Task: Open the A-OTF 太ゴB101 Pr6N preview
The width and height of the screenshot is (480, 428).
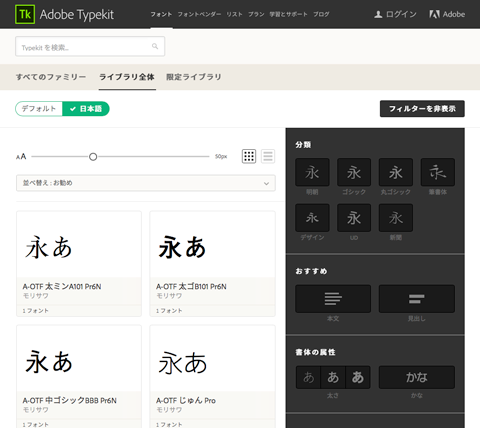Action: point(212,244)
